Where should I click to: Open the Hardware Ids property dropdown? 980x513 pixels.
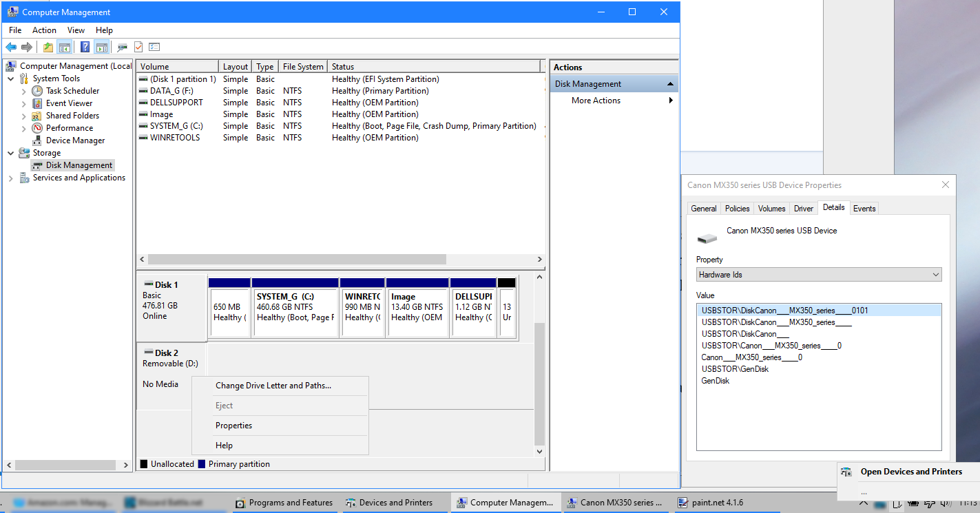coord(819,275)
